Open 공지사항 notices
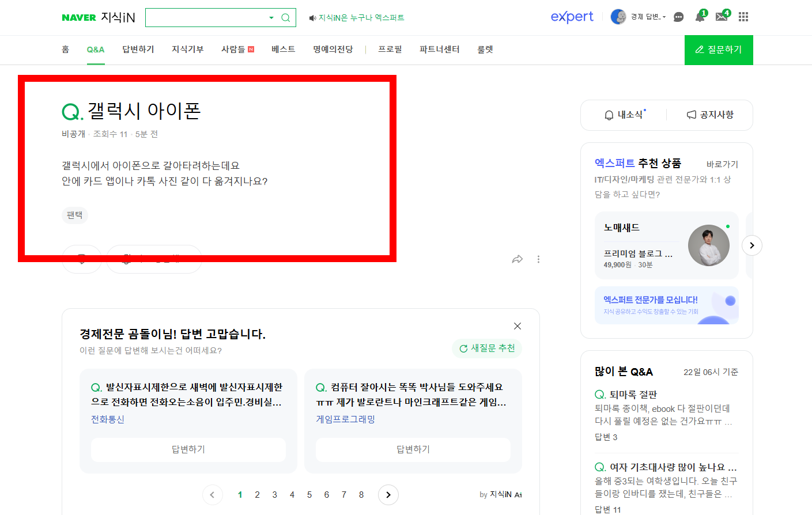The height and width of the screenshot is (515, 812). 710,115
